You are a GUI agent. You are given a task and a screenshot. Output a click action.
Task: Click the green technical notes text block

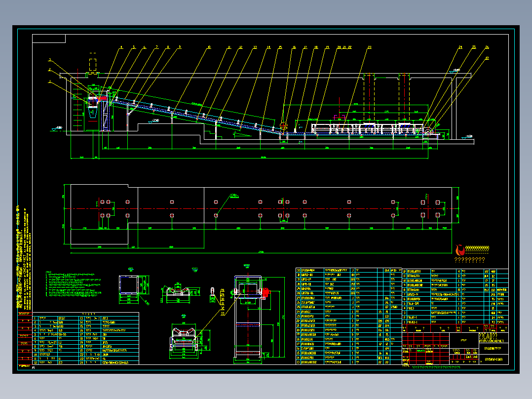pyautogui.click(x=73, y=284)
